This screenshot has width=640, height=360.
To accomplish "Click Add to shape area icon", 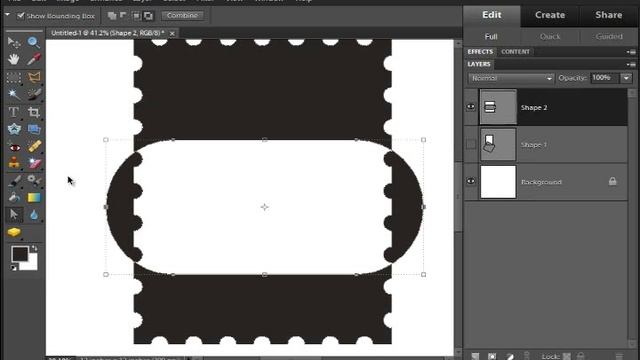I will coord(112,16).
